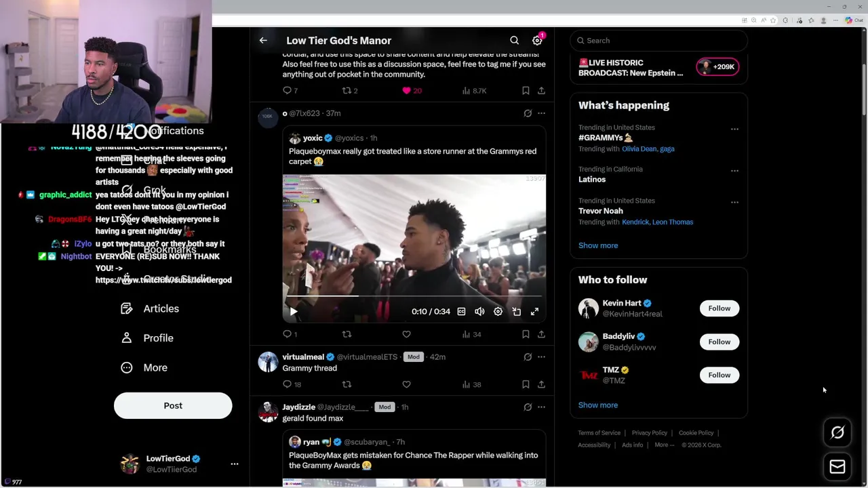Open more options on @7lx623 post
This screenshot has height=488, width=868.
tap(541, 113)
